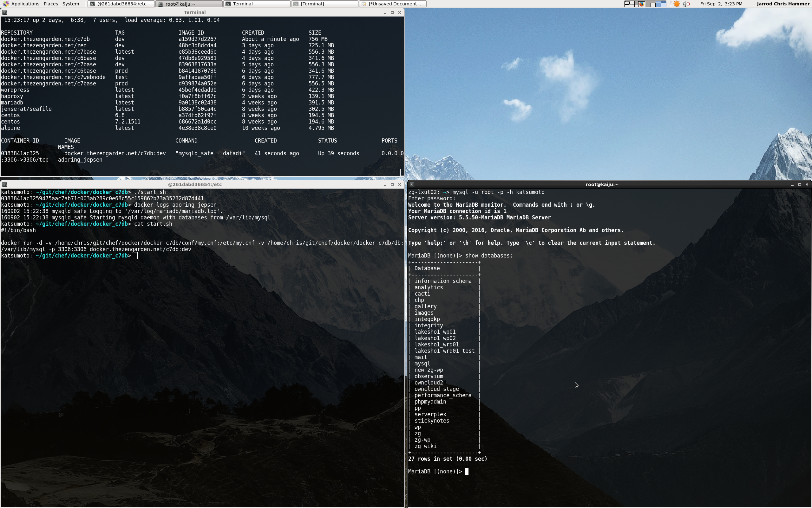
Task: Click the 'Up 39 seconds' status text
Action: tap(338, 154)
